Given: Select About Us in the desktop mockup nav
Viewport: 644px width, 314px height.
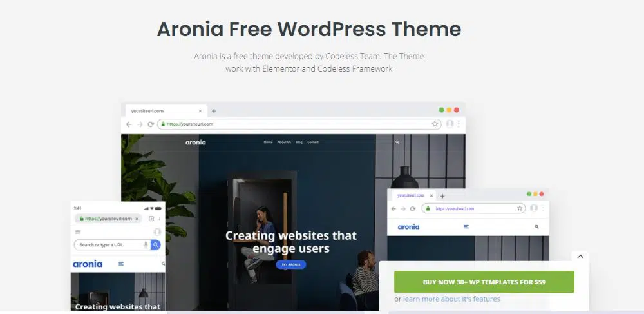Looking at the screenshot, I should pyautogui.click(x=284, y=142).
